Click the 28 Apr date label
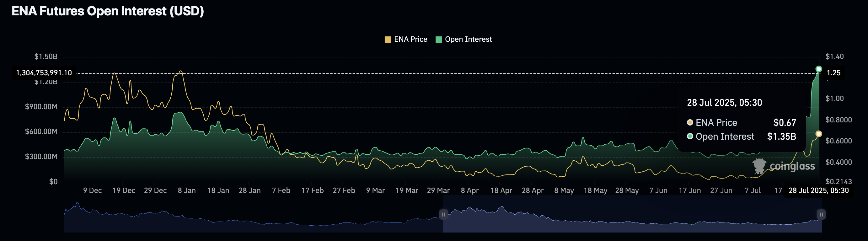 point(533,191)
